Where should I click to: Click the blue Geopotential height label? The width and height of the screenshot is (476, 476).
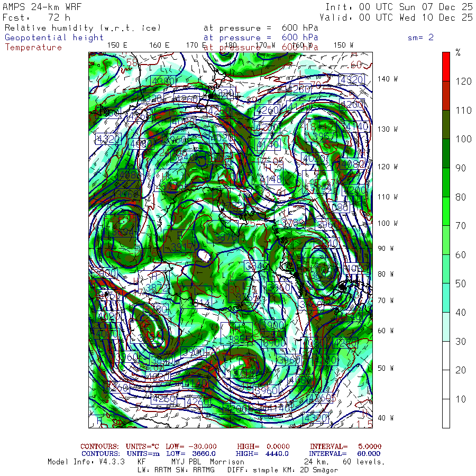coord(54,38)
